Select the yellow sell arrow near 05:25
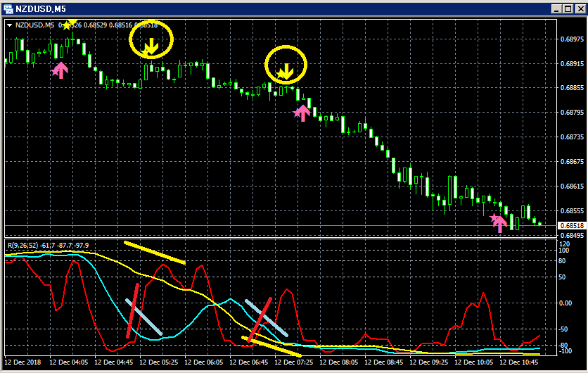Viewport: 588px width, 373px height. (x=151, y=46)
